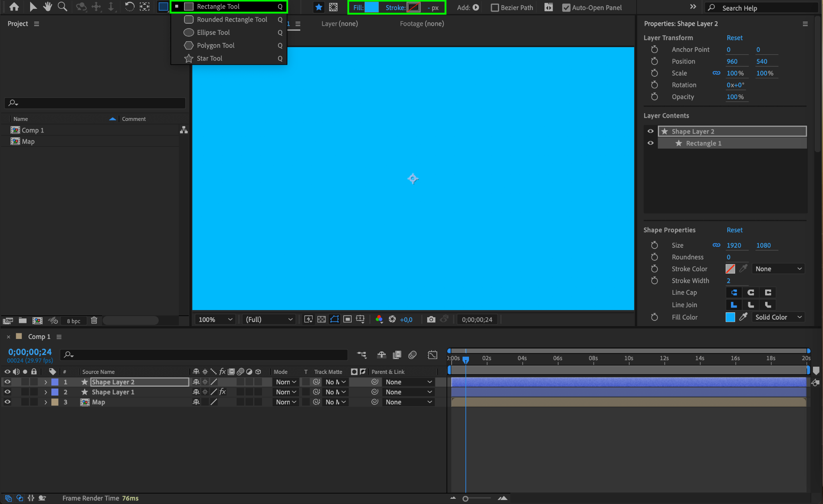This screenshot has height=504, width=823.
Task: Take a snapshot with camera icon
Action: pos(431,319)
